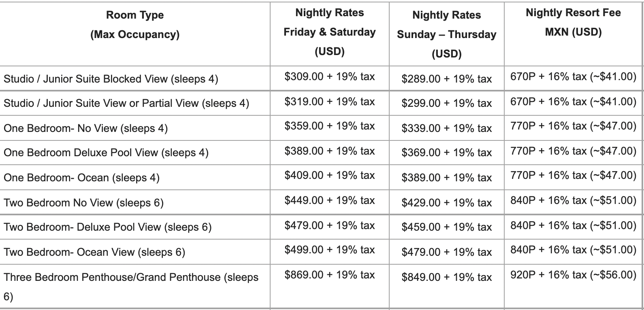The width and height of the screenshot is (644, 310).
Task: Click the $849.00 + 19% tax penthouse rate
Action: point(447,277)
